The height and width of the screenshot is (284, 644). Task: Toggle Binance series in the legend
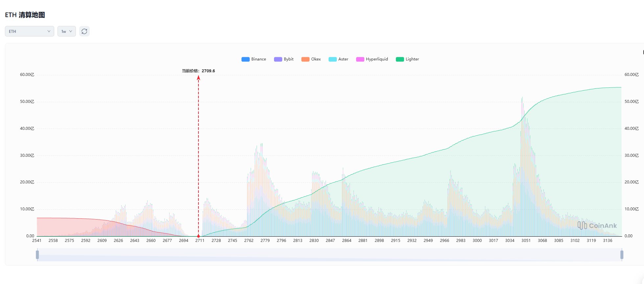(x=254, y=59)
